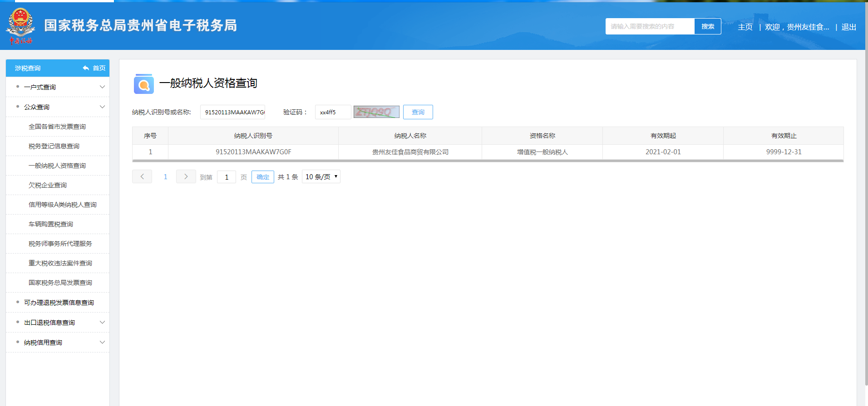Click the home arrow icon in sidebar header
Viewport: 868px width, 406px height.
[86, 68]
